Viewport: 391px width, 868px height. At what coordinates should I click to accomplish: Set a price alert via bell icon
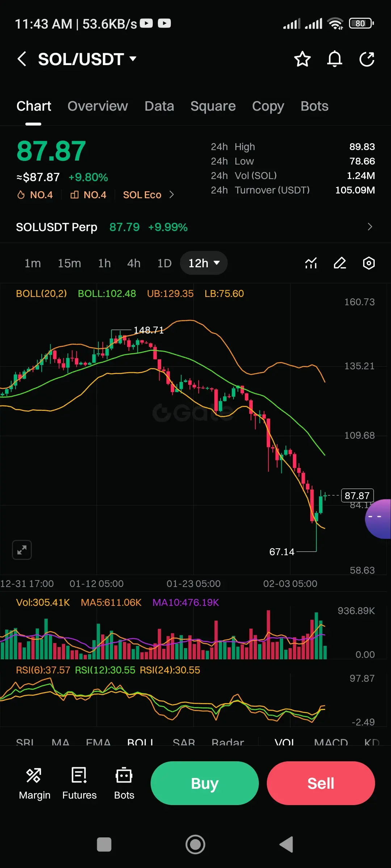coord(335,59)
